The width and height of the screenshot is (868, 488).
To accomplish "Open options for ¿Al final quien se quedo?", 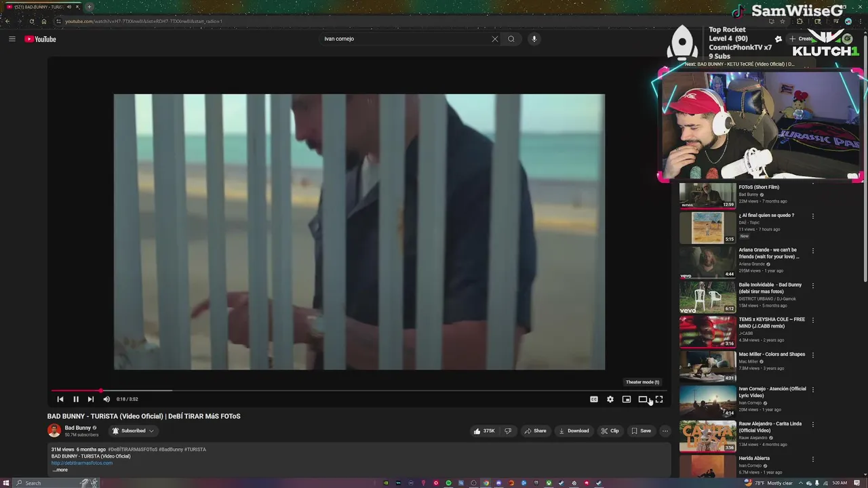I will click(813, 216).
